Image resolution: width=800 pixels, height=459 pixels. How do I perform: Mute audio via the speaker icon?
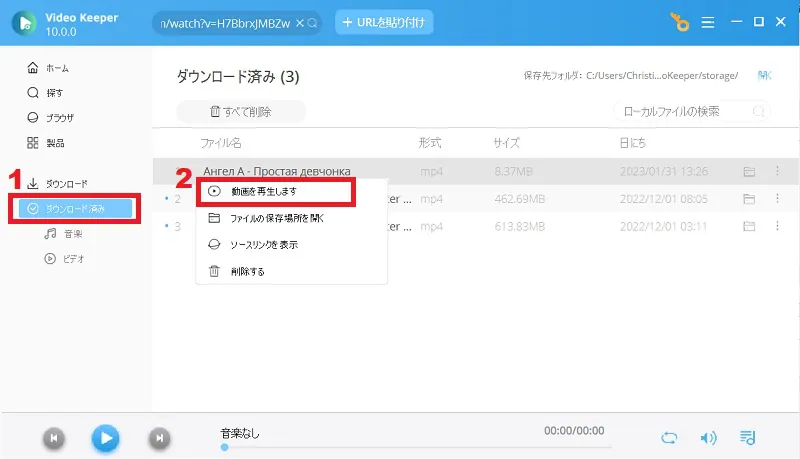[708, 437]
